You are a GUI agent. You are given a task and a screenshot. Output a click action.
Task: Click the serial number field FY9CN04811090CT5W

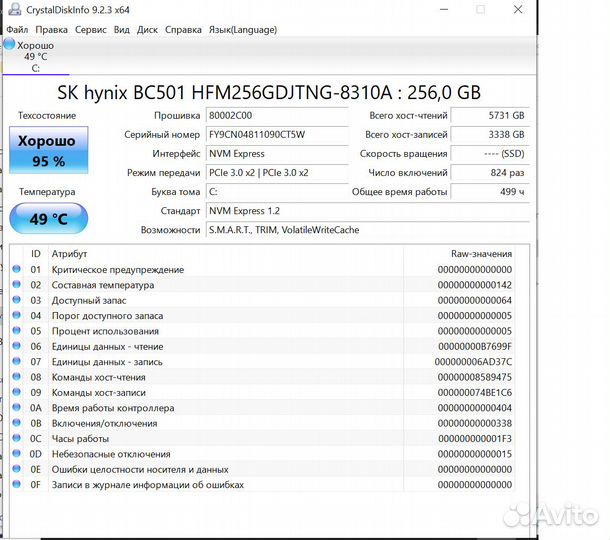277,135
